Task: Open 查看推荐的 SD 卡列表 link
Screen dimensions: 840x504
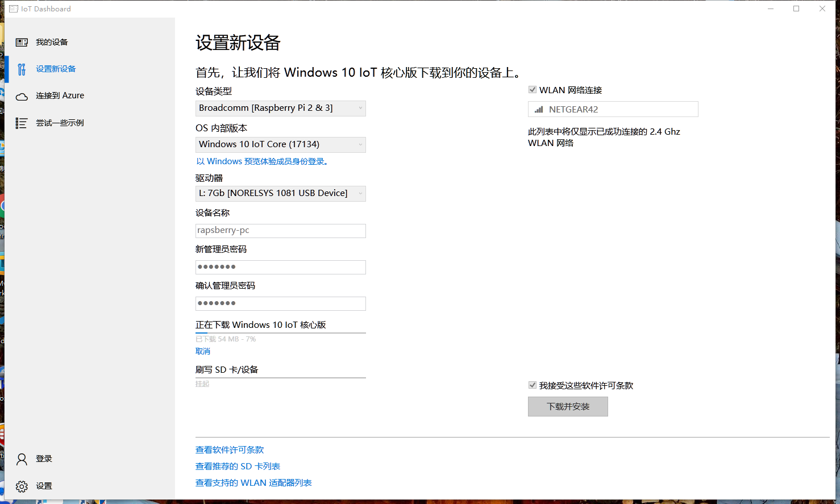Action: click(x=238, y=466)
